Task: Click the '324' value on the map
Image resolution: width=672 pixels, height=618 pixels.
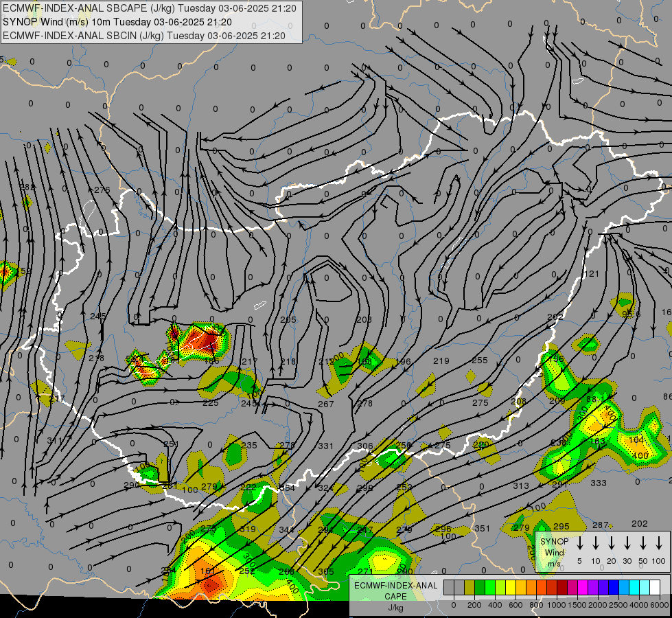Action: [326, 488]
